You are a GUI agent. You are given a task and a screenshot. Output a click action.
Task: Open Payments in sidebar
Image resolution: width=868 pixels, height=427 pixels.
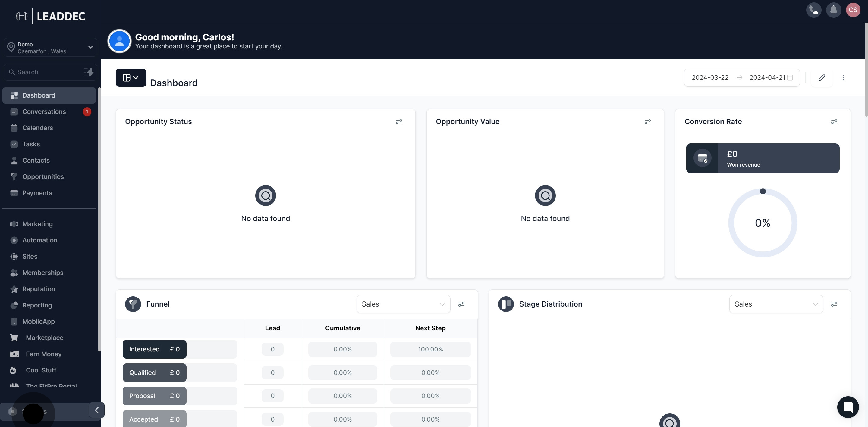point(49,193)
